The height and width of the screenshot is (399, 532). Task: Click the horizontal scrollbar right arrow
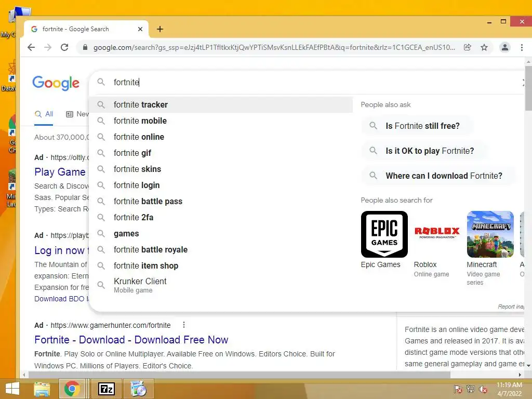[520, 375]
